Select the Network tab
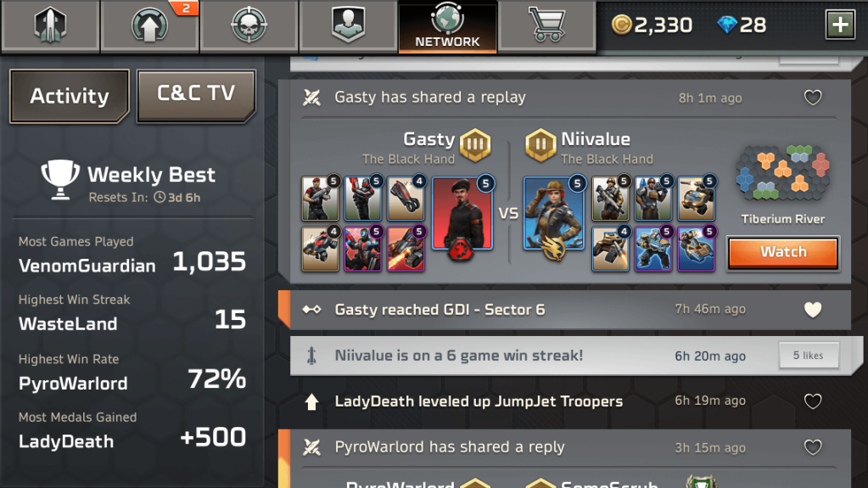 click(447, 26)
